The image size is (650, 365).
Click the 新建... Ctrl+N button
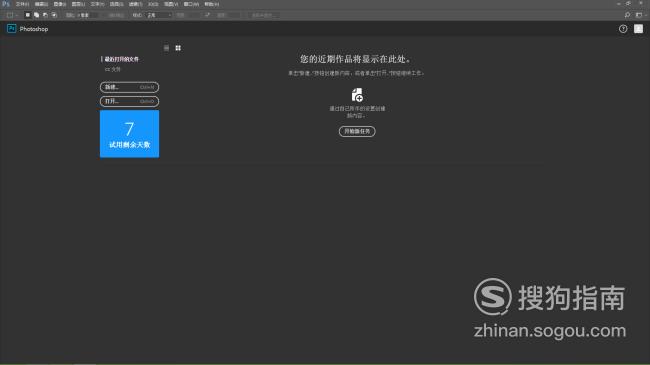[x=129, y=87]
